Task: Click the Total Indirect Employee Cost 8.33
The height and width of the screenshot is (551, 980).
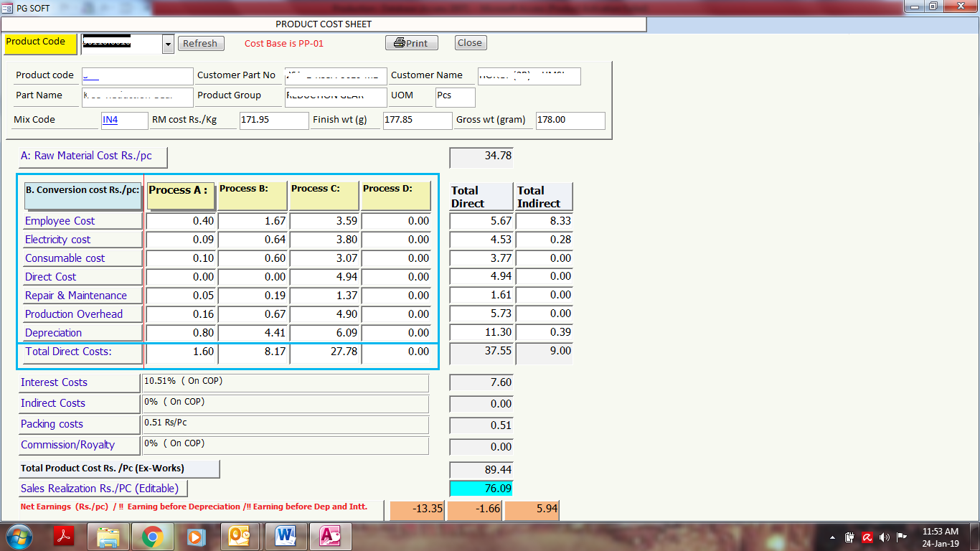Action: coord(544,221)
